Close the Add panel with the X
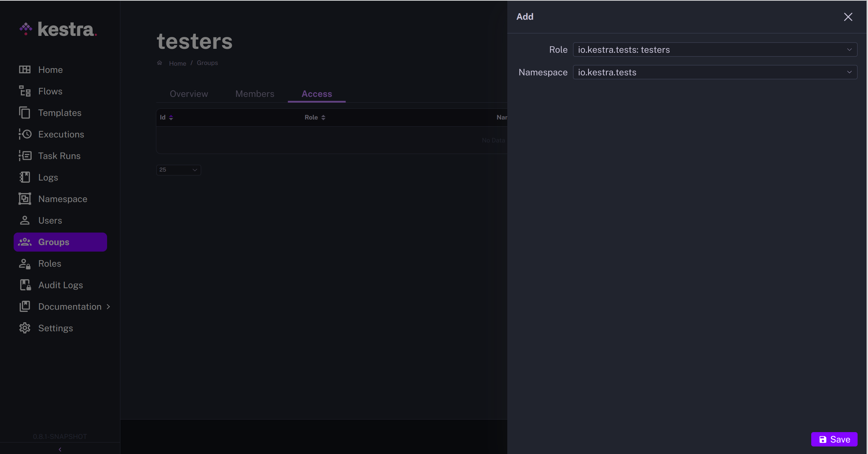 click(x=848, y=17)
